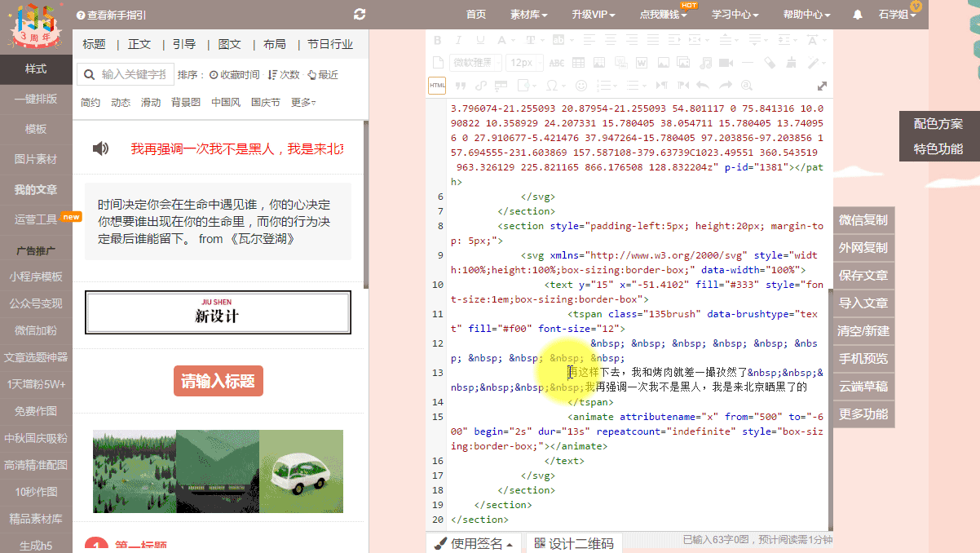Expand the 更多 style filter dropdown
The image size is (980, 553).
(303, 103)
